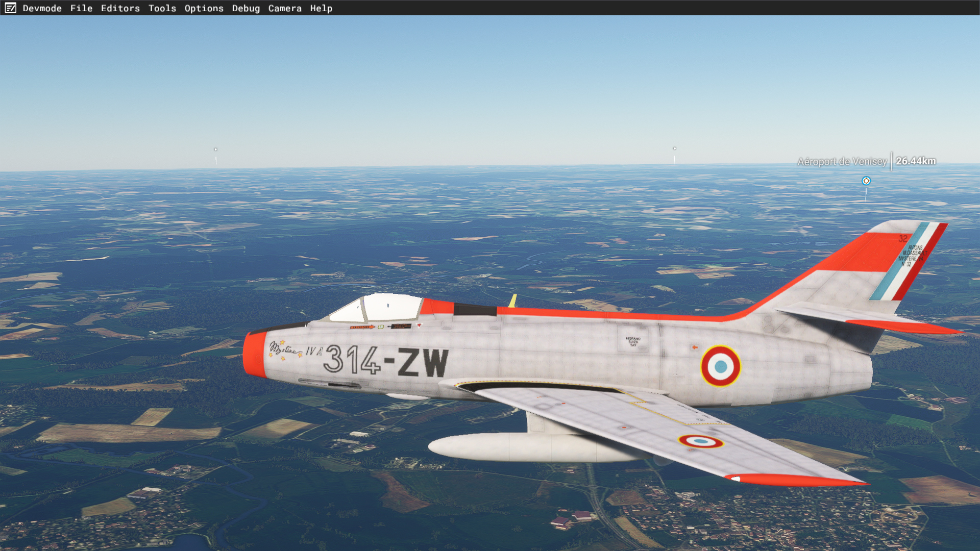This screenshot has width=980, height=551.
Task: Open the Options menu
Action: point(204,8)
